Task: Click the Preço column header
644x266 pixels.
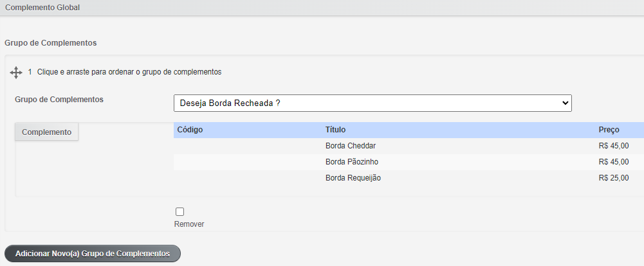Action: tap(609, 130)
